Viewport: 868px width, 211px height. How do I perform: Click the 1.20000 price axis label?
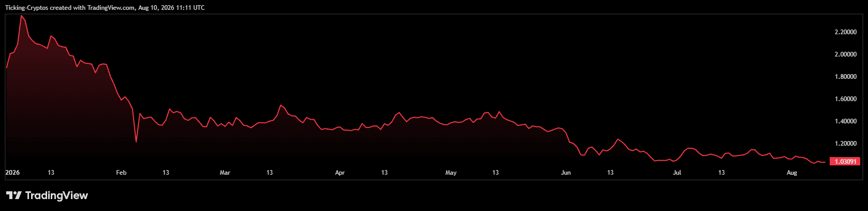coord(845,144)
